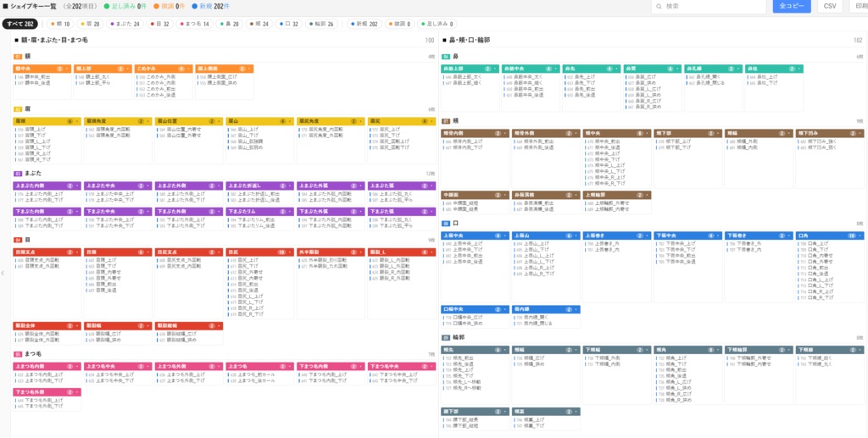Click the 印刷 print button
The image size is (868, 438).
coord(860,6)
